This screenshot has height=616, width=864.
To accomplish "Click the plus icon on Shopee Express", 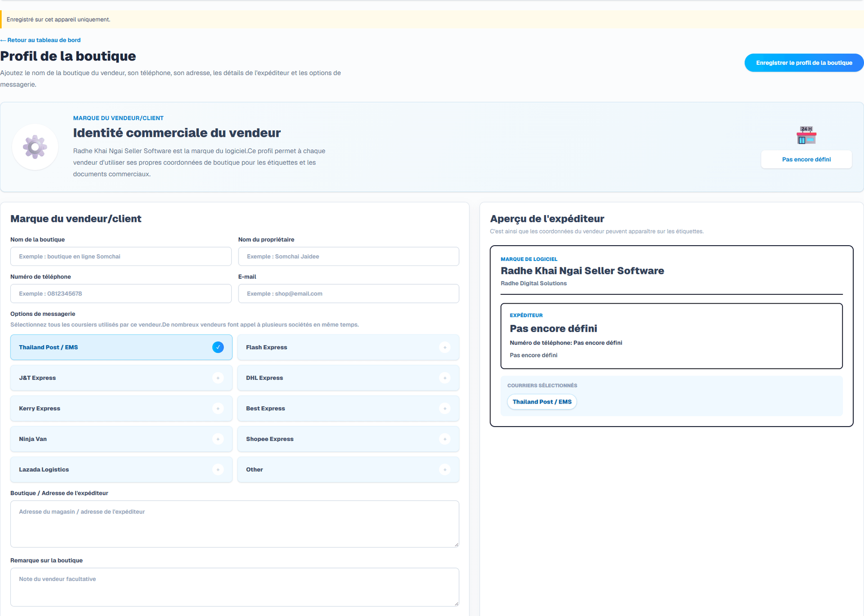I will tap(445, 439).
